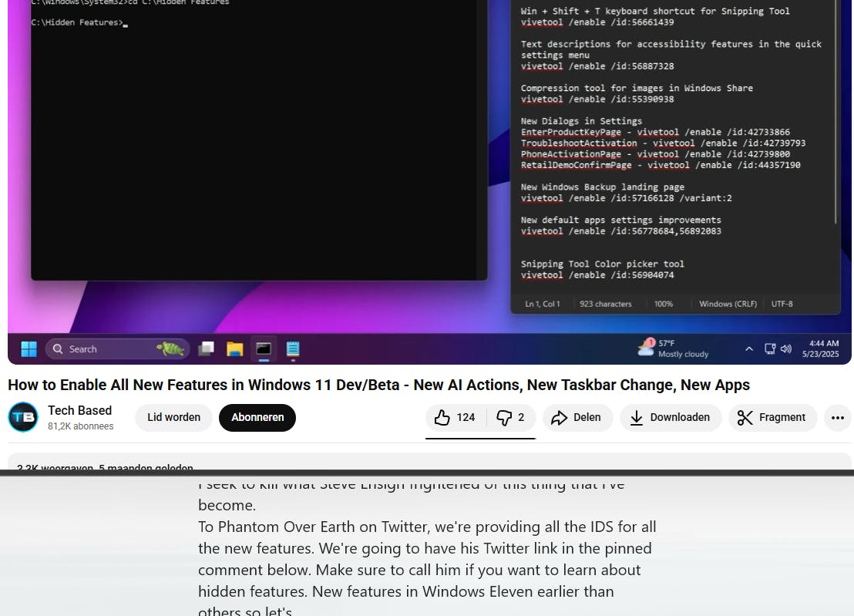Open network icon in system tray
Image resolution: width=854 pixels, height=616 pixels.
(x=769, y=349)
